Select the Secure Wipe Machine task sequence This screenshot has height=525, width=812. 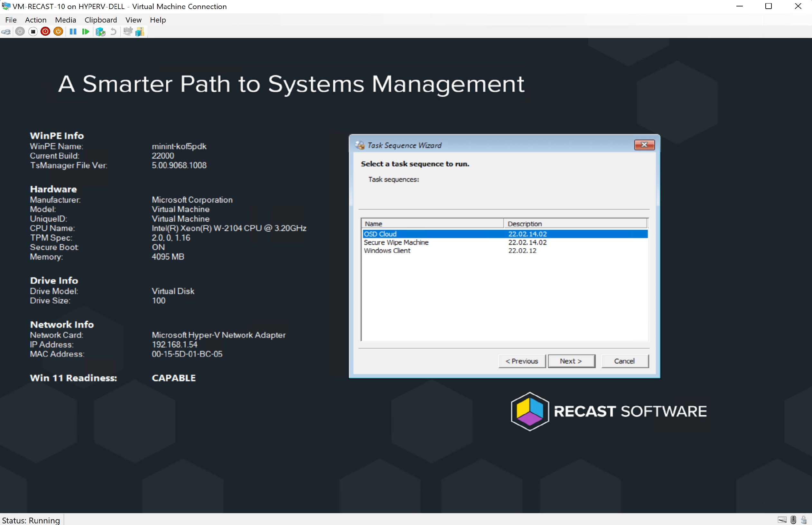tap(396, 242)
